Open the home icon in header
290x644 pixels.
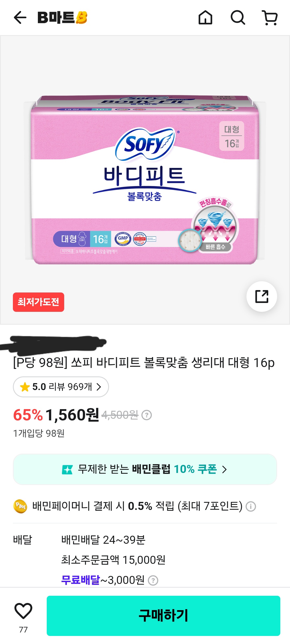pos(205,18)
